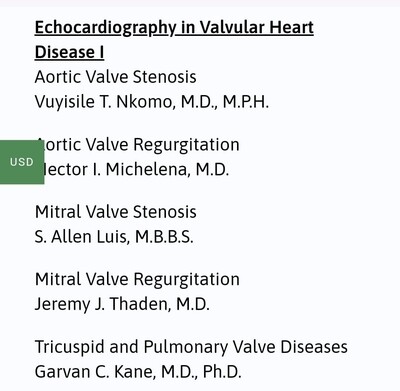This screenshot has width=400, height=391.
Task: Click Garvan C. Kane, M.D., Ph.D.
Action: click(x=138, y=372)
